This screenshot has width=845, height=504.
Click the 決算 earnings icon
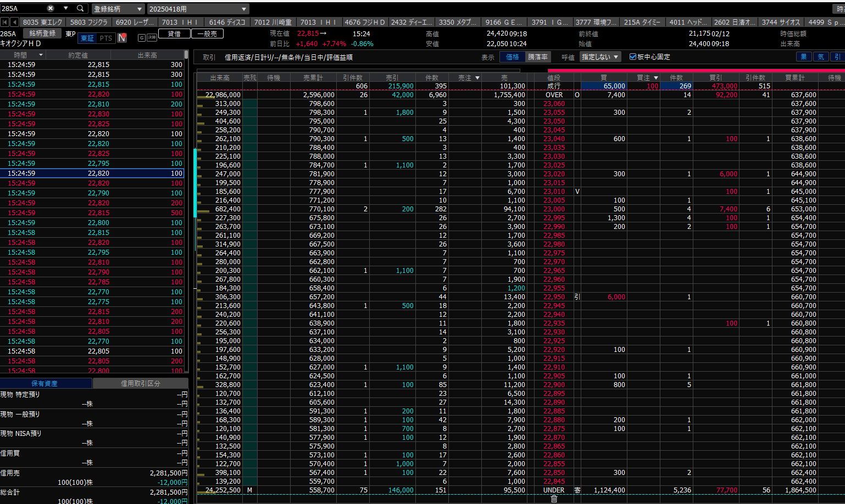point(152,38)
